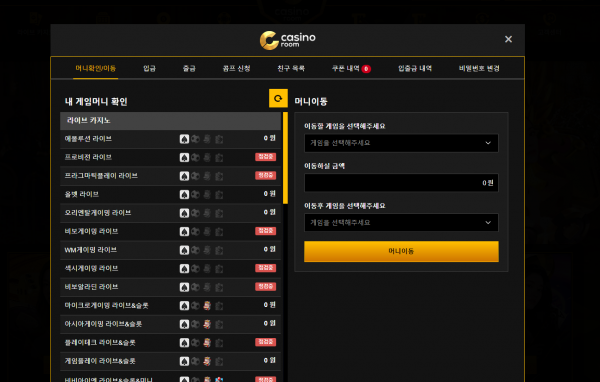Click slot machine icon for 아시아게이밍 라이브&슬롯
Viewport: 600px width, 382px height.
pyautogui.click(x=207, y=324)
